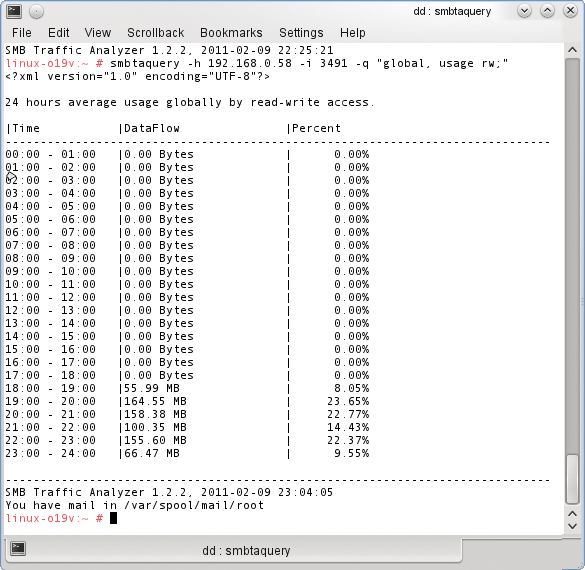Click the scroll up arrow at bottom
The image size is (585, 570).
tap(572, 514)
